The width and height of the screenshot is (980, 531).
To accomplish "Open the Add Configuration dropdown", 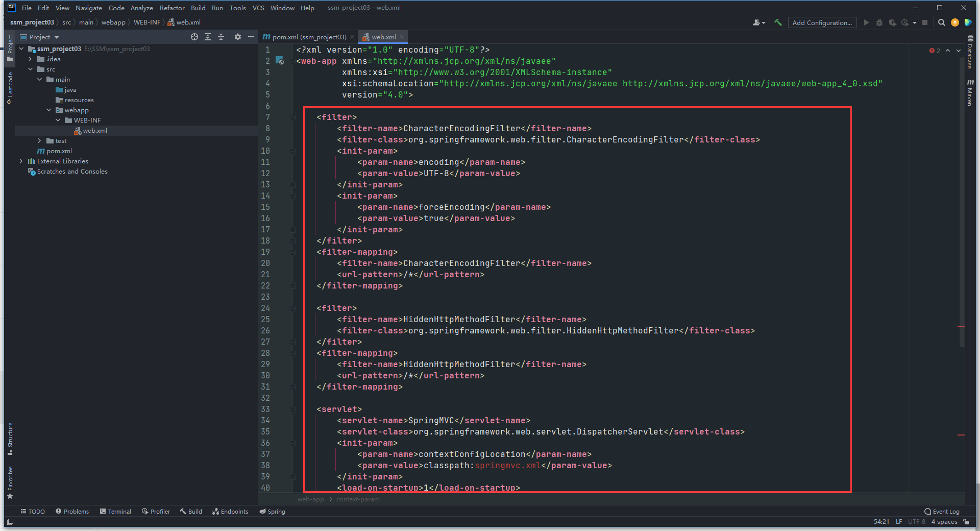I will (822, 22).
